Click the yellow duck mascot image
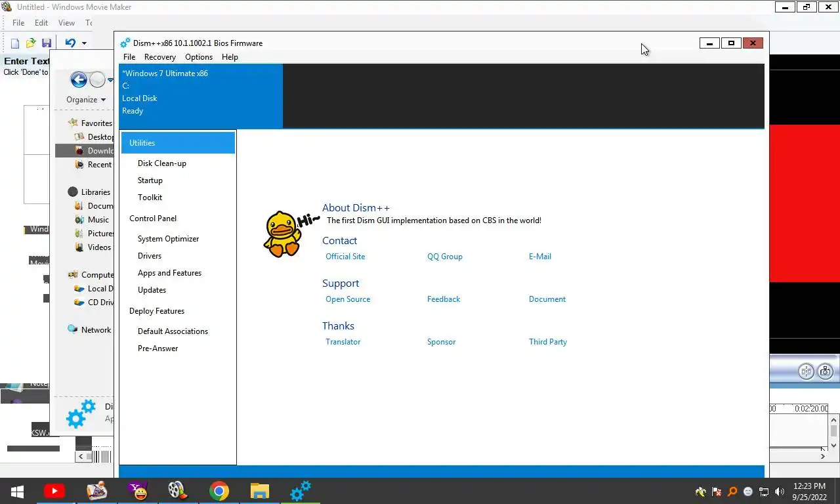Image resolution: width=840 pixels, height=504 pixels. click(283, 234)
